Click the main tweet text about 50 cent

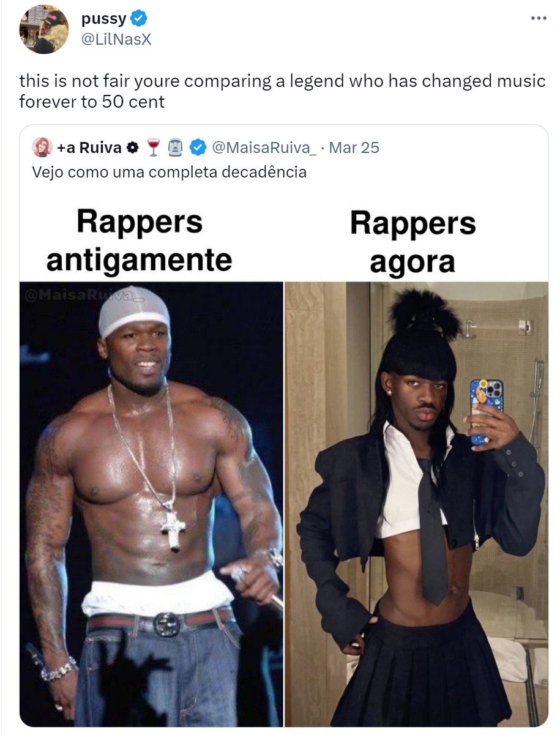point(282,91)
